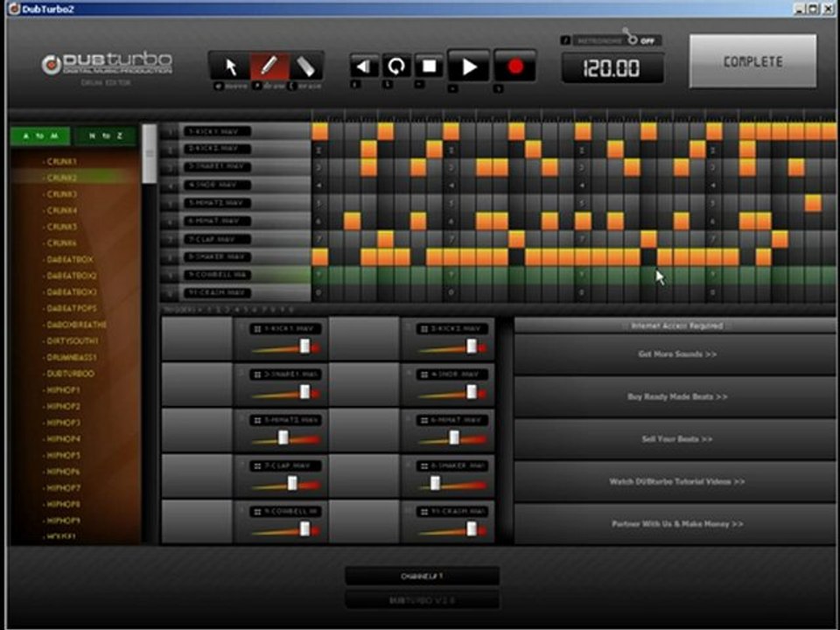Click the COMPLETE button
The width and height of the screenshot is (840, 630).
pyautogui.click(x=752, y=61)
